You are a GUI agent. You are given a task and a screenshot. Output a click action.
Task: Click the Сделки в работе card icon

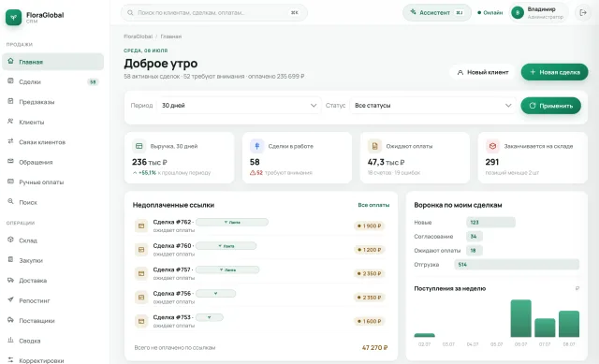click(x=257, y=146)
